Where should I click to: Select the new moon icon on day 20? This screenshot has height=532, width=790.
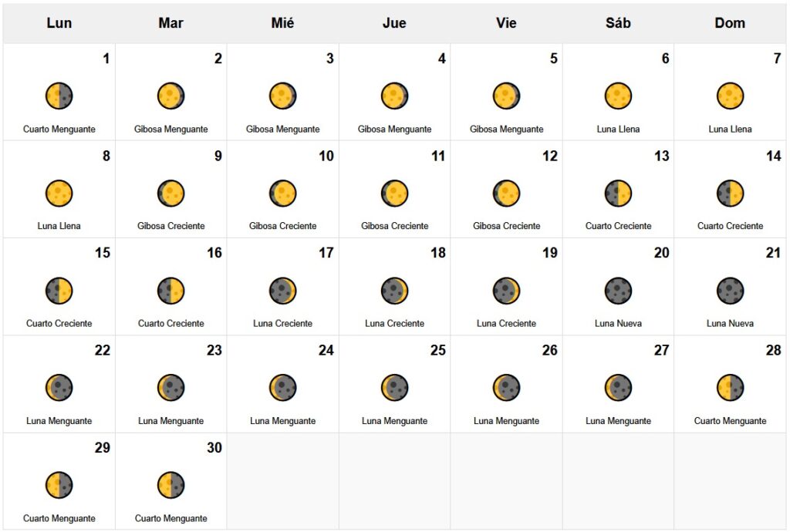point(618,291)
